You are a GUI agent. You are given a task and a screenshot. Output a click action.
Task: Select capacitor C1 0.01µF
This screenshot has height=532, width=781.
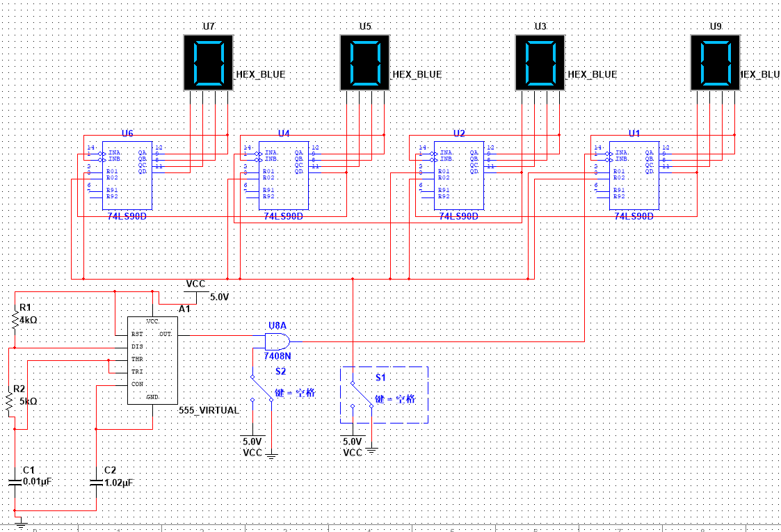(x=15, y=482)
